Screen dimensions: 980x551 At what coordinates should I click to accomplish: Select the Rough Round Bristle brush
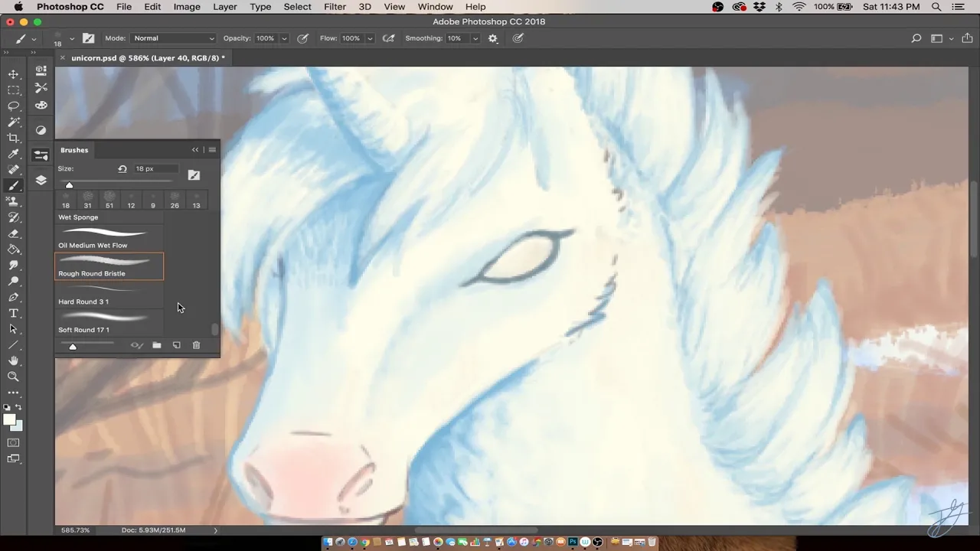pyautogui.click(x=109, y=266)
